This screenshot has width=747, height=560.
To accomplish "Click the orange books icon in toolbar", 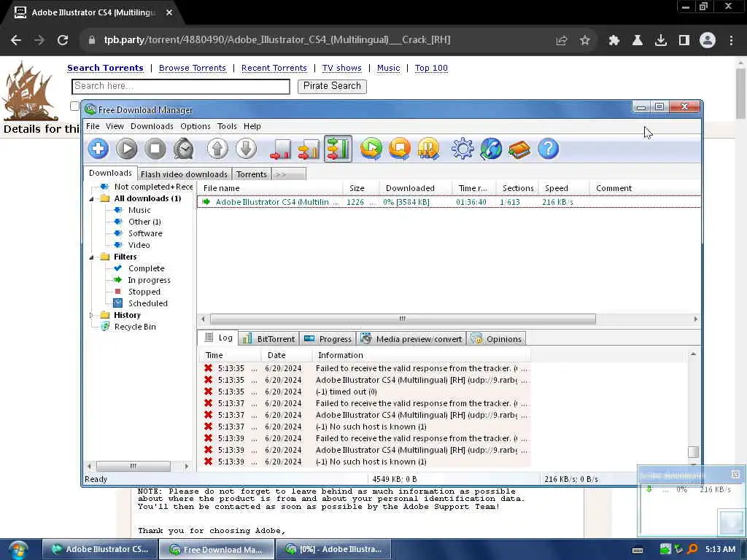I will pyautogui.click(x=519, y=149).
